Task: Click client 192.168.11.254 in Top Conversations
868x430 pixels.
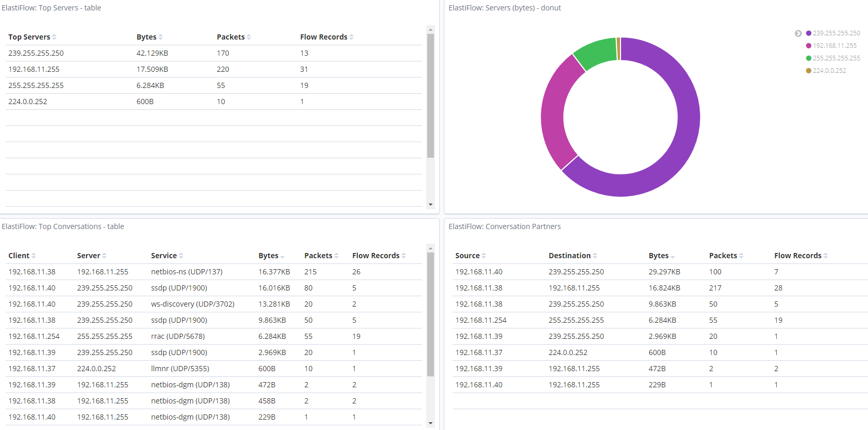Action: point(34,336)
